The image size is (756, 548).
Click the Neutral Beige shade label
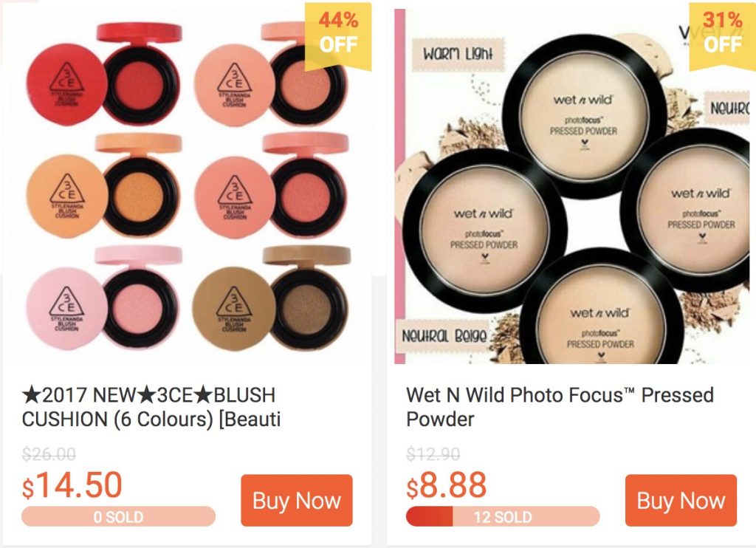444,335
